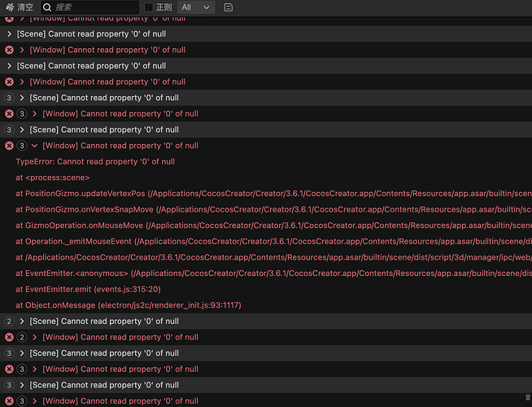Click the PositionGizmo.updateVertexPos stack line
The width and height of the screenshot is (532, 407).
point(273,194)
